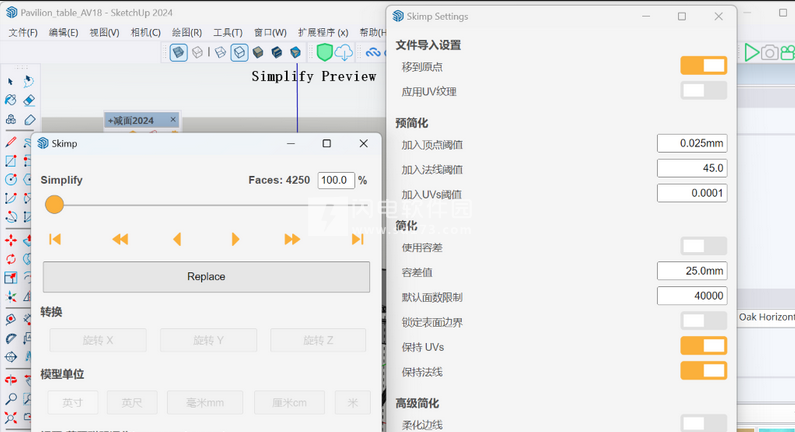Select the arrow Select tool
795x432 pixels.
coord(10,81)
